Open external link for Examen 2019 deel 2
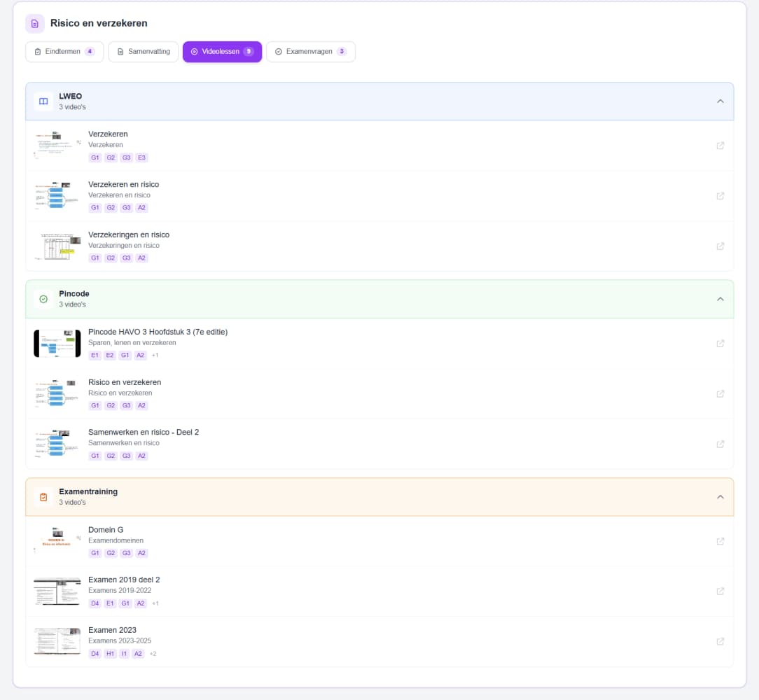This screenshot has width=759, height=700. (720, 591)
